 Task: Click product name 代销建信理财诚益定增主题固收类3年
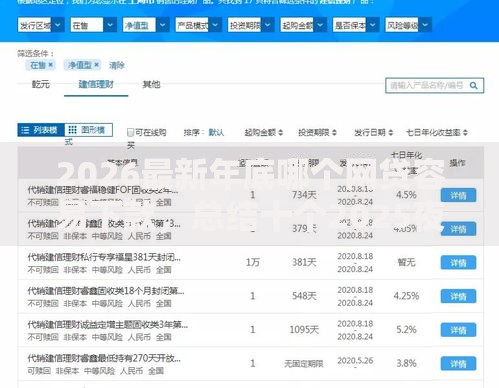pos(108,325)
